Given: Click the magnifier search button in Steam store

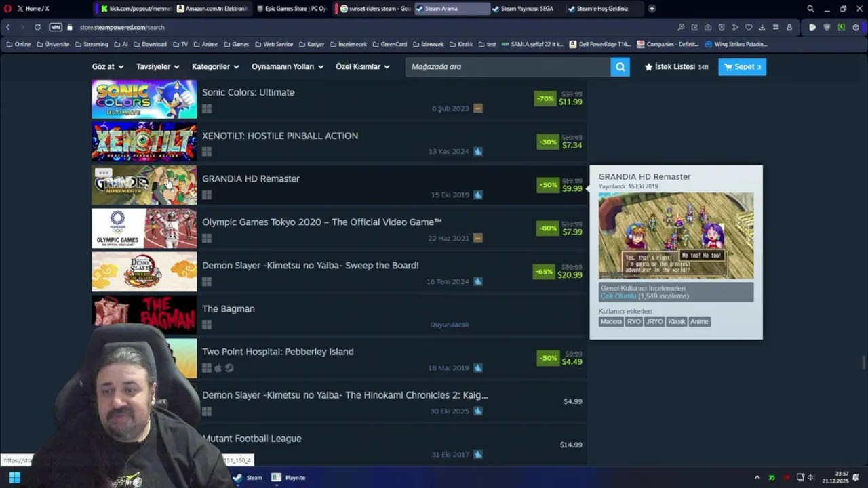Looking at the screenshot, I should [x=620, y=66].
